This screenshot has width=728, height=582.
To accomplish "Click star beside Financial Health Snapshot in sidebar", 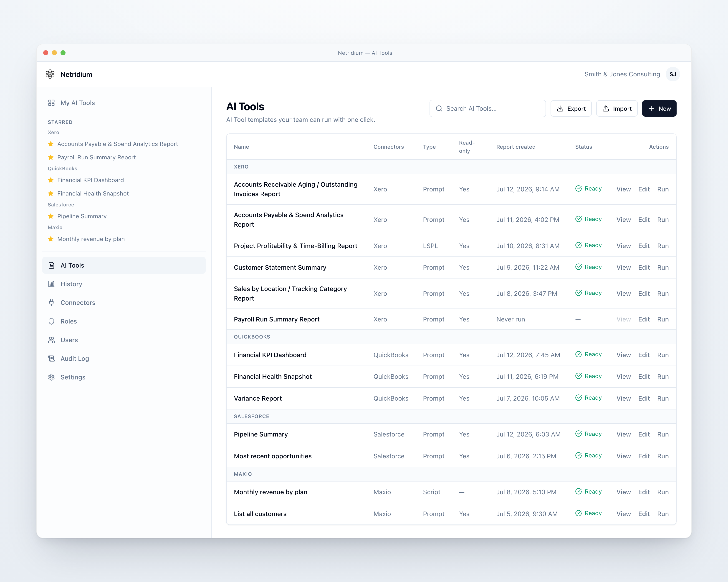I will click(x=51, y=193).
